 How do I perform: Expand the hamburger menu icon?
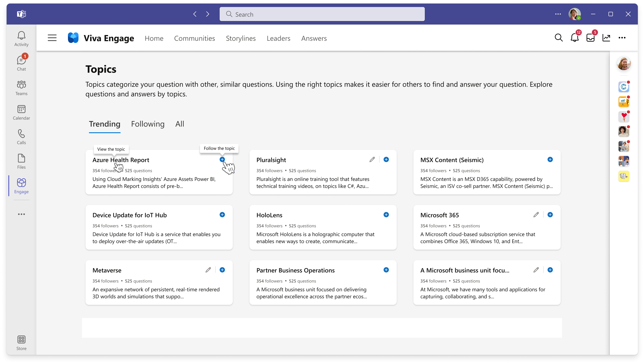(x=52, y=38)
